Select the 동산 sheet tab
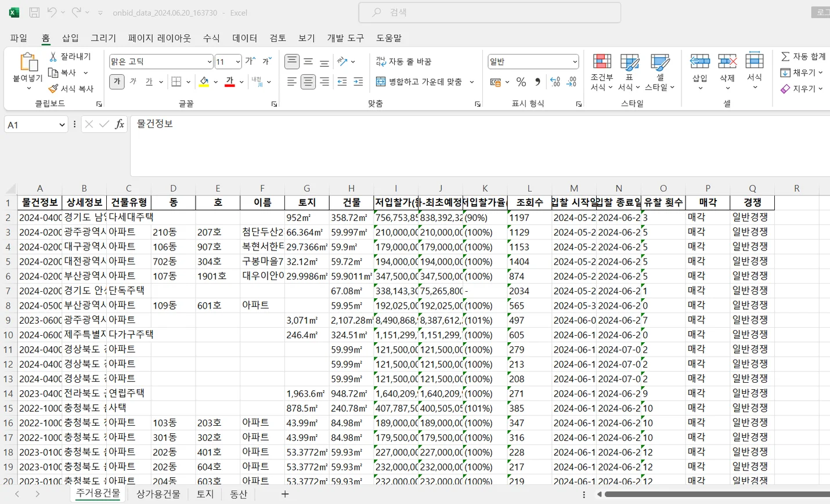Viewport: 830px width, 504px height. (239, 494)
